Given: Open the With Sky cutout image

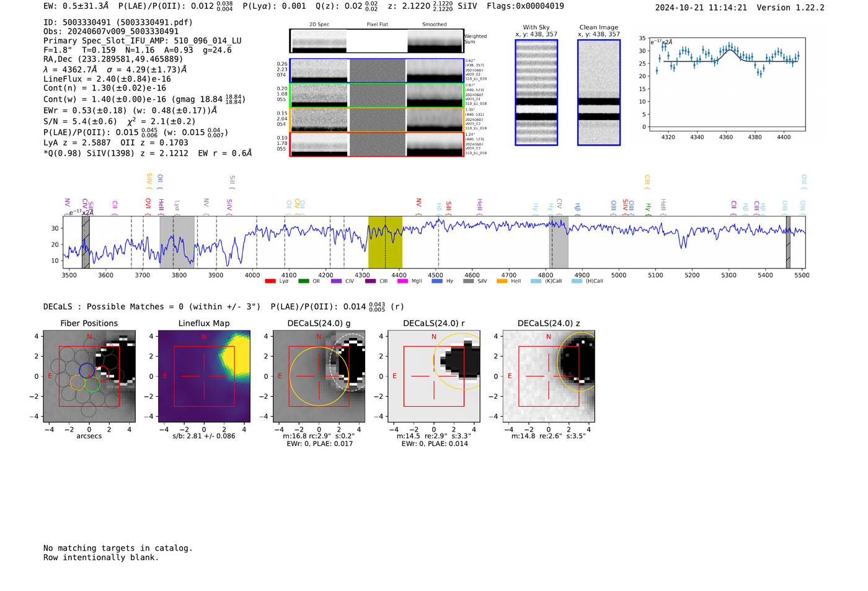Looking at the screenshot, I should click(x=536, y=92).
